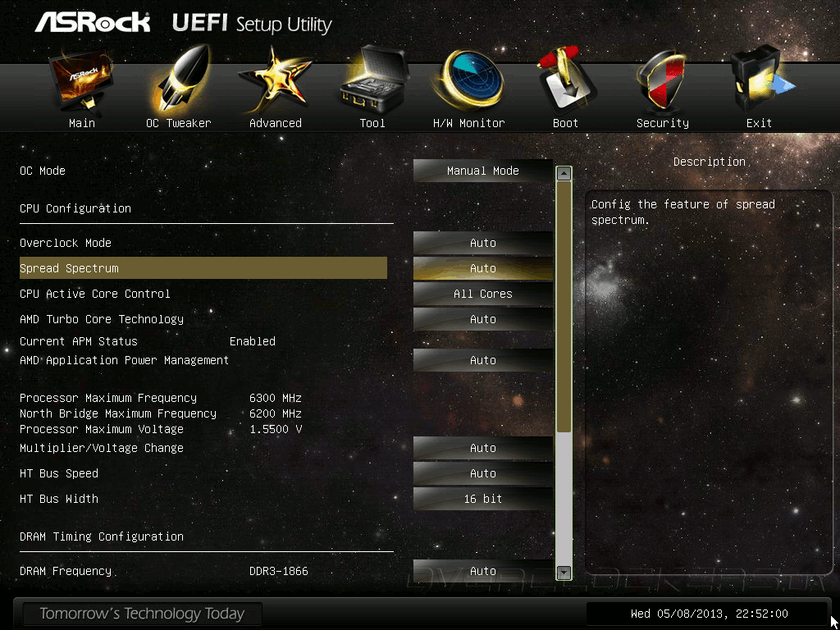Click the scrollbar up arrow
The image size is (840, 630).
pos(564,173)
